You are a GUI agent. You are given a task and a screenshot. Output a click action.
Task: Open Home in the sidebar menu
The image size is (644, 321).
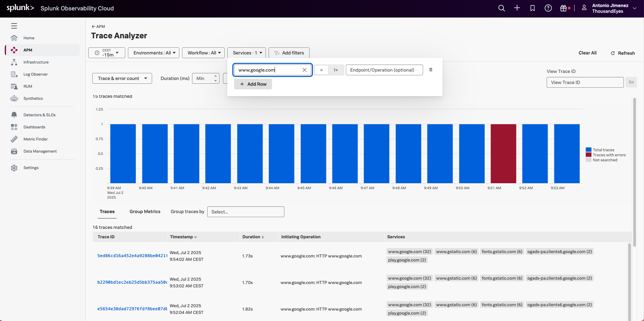tap(29, 38)
